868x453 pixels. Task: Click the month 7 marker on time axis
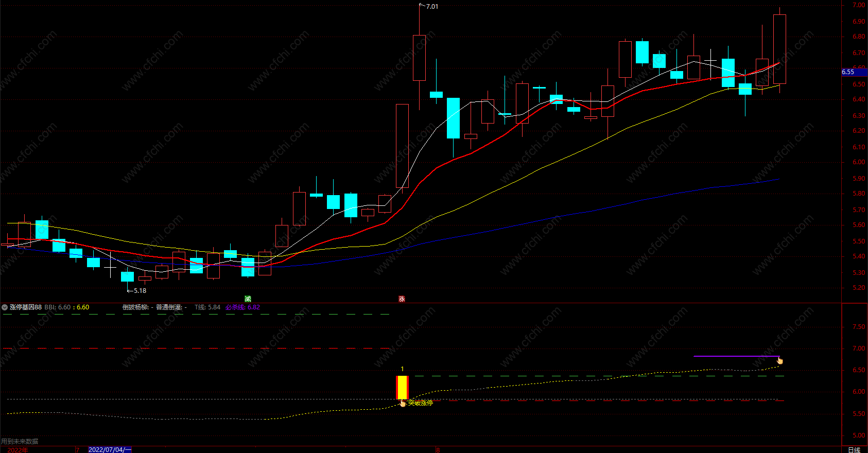click(78, 450)
